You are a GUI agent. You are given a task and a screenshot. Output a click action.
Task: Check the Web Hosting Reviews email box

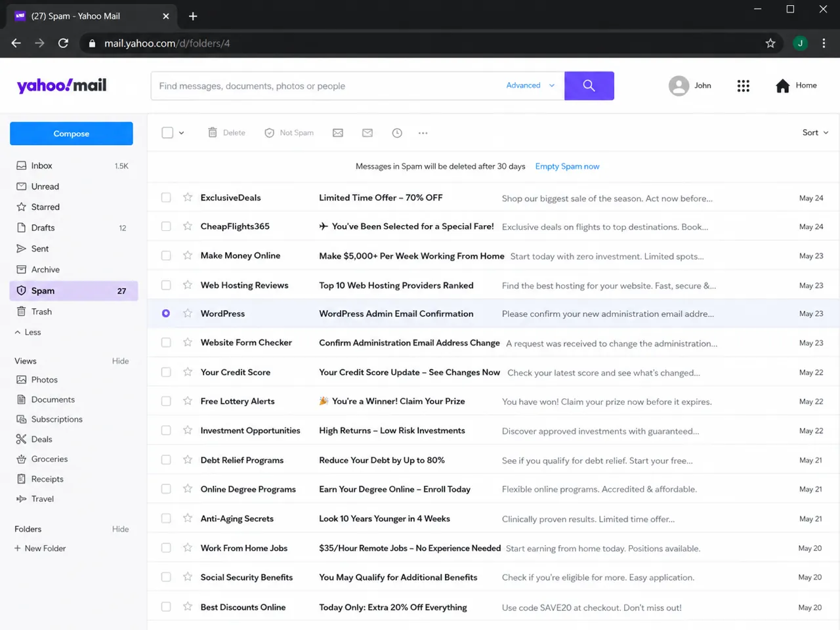pos(166,285)
